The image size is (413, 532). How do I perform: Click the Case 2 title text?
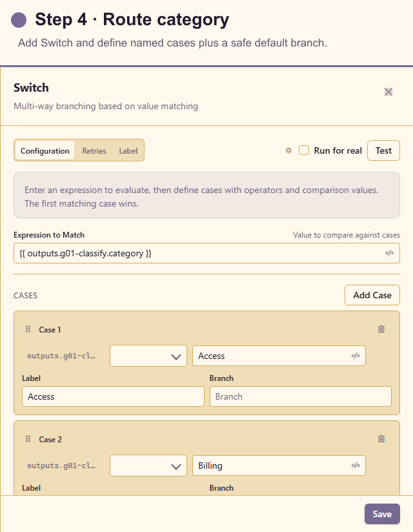coord(50,440)
